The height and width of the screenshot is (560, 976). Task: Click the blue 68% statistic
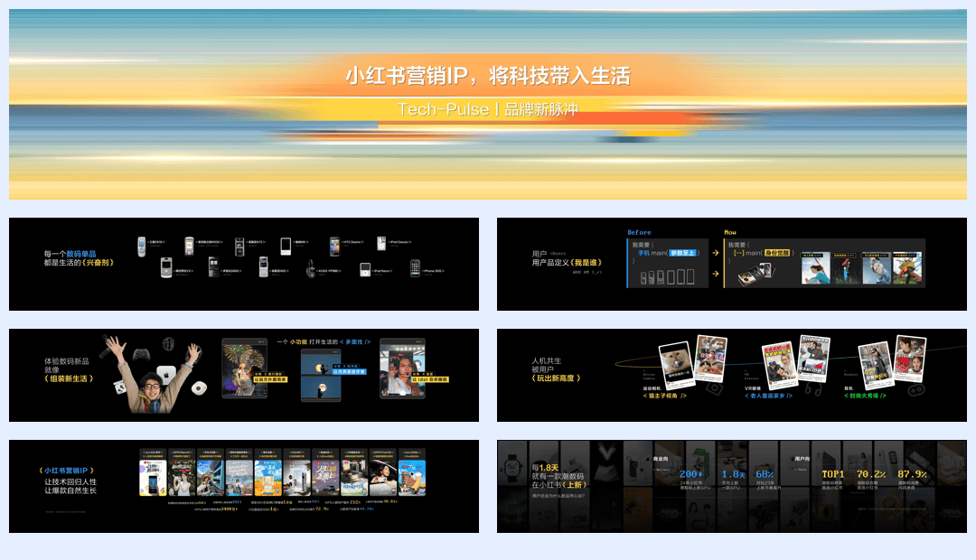[765, 474]
